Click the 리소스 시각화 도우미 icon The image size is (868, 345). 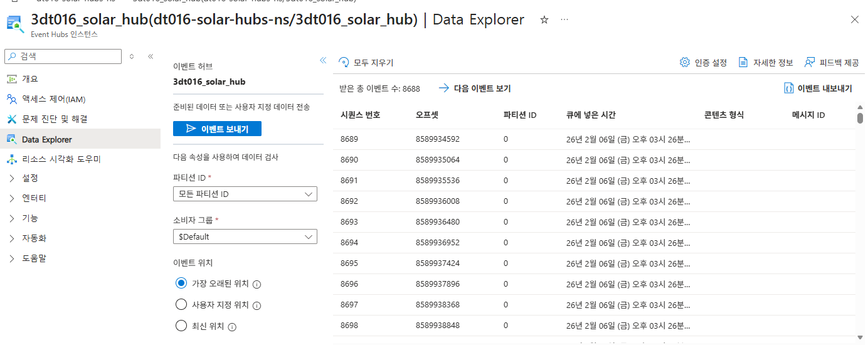coord(12,159)
